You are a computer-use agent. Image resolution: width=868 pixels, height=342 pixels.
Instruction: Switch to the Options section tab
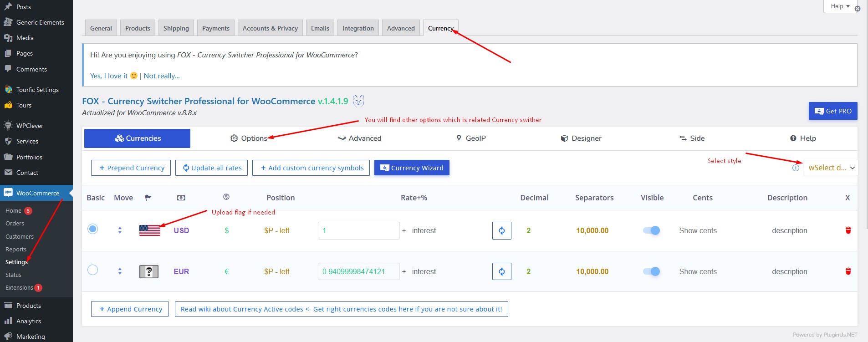pyautogui.click(x=249, y=138)
